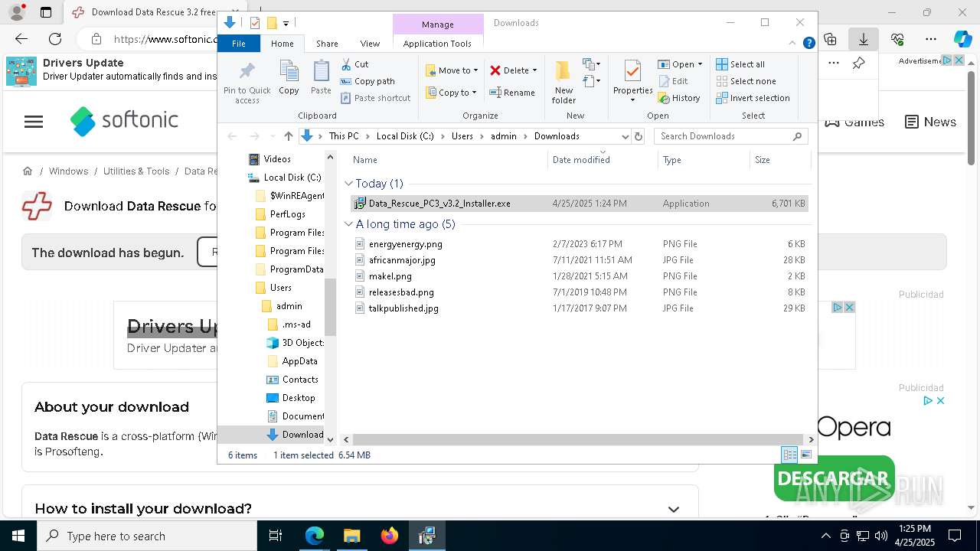Screen dimensions: 980x551
Task: Open the Copy to dropdown
Action: pyautogui.click(x=452, y=93)
